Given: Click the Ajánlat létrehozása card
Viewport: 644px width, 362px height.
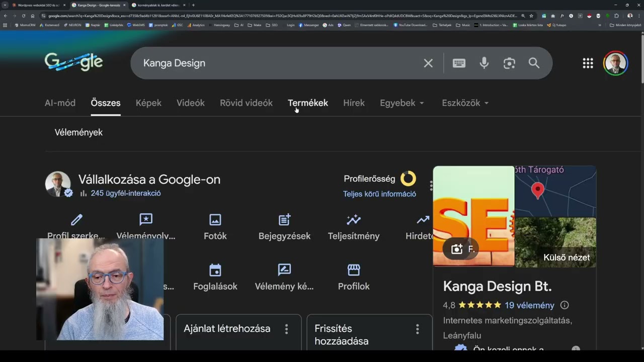Looking at the screenshot, I should 238,332.
